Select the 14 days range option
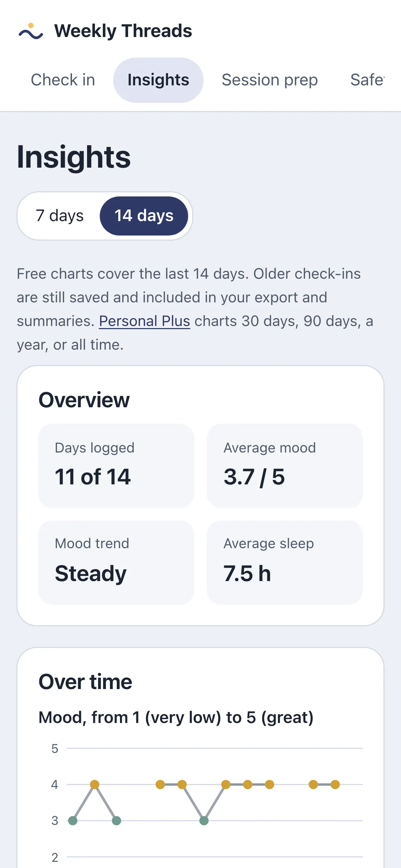 [x=144, y=216]
